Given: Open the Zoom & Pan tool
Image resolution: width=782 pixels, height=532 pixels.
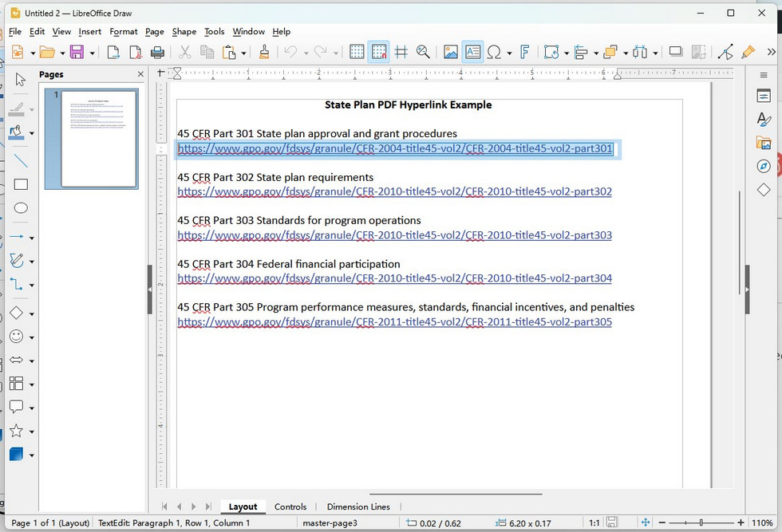Looking at the screenshot, I should (x=423, y=51).
